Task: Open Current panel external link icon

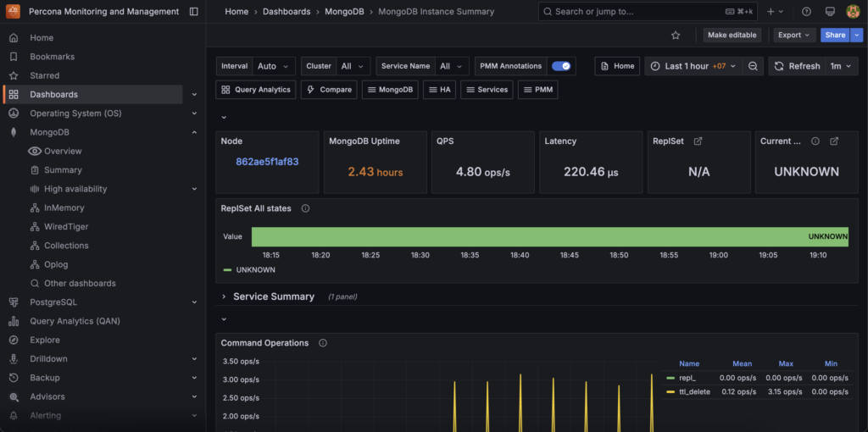Action: (x=834, y=141)
